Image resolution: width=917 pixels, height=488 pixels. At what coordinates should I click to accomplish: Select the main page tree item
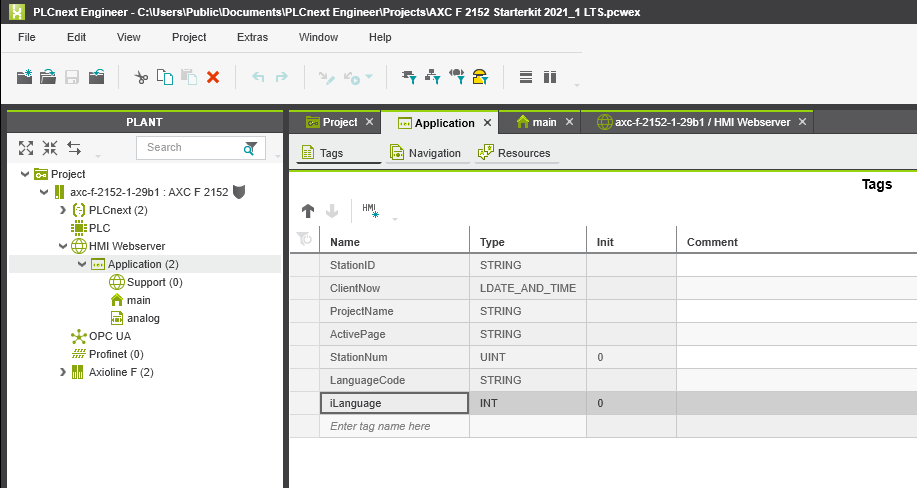(130, 300)
